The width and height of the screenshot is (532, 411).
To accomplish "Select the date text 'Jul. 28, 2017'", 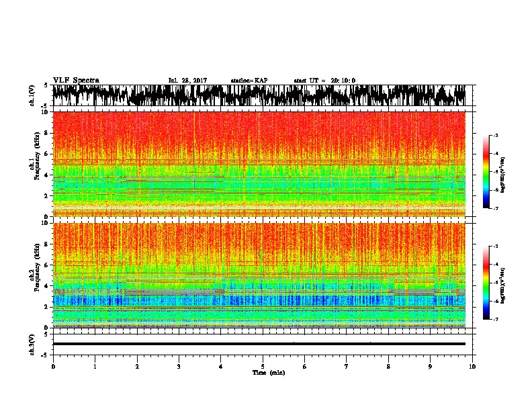I will click(187, 81).
